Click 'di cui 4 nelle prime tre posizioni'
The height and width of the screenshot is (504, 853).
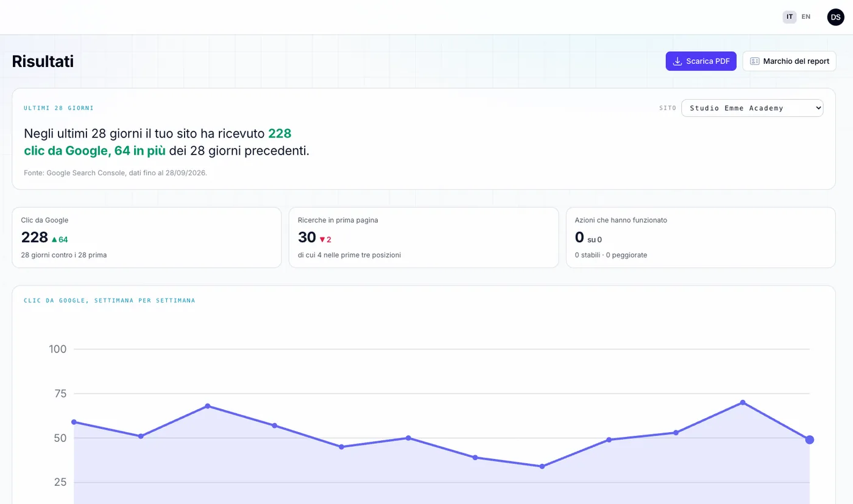pos(350,255)
